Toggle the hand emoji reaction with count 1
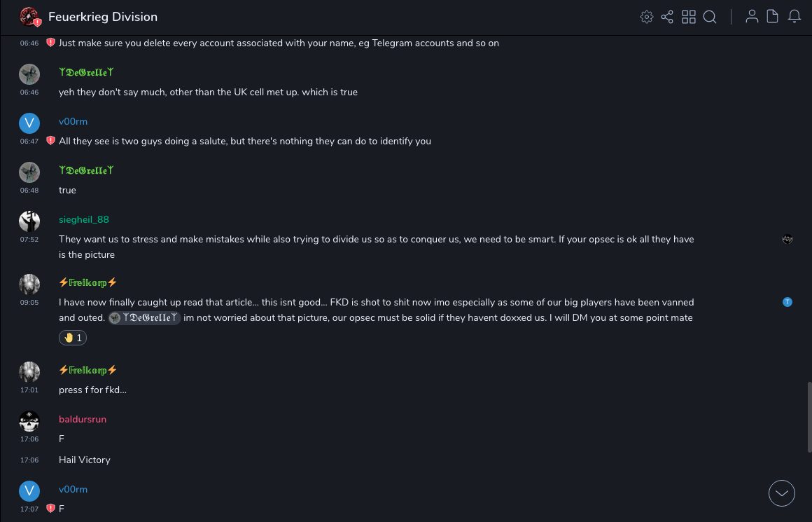 73,338
